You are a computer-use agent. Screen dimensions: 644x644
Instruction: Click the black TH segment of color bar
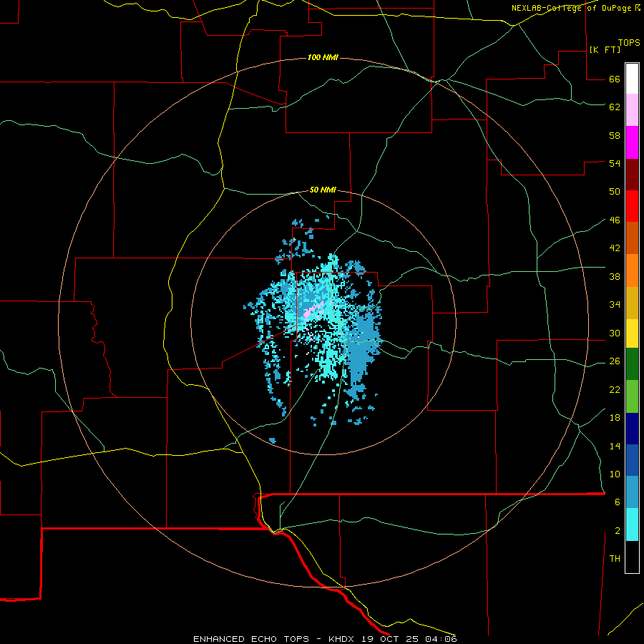(632, 557)
